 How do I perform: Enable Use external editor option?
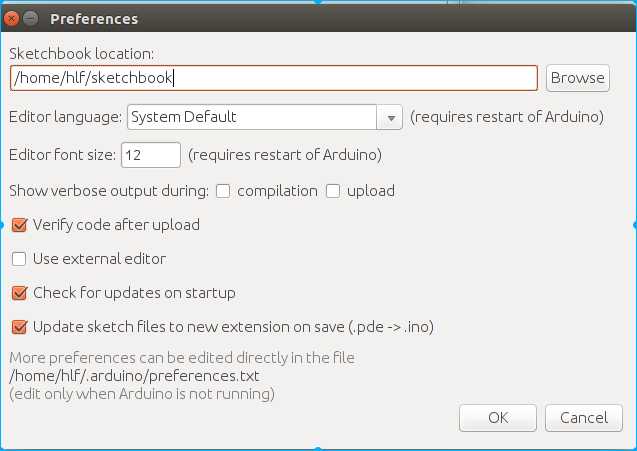click(x=19, y=259)
